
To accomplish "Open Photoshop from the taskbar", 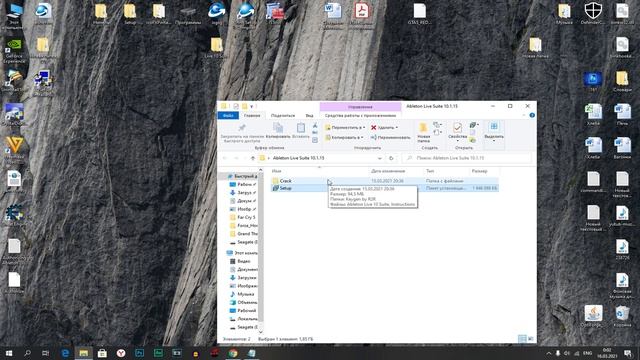I will point(140,353).
